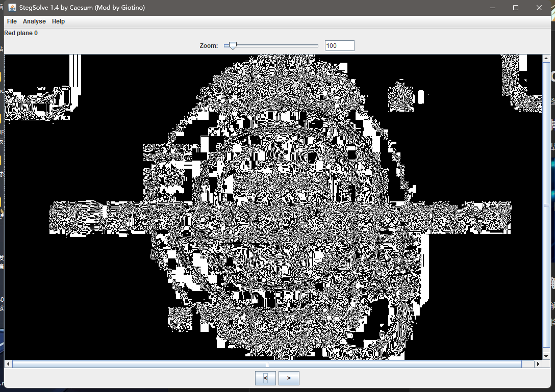Click the horizontal scrollbar left arrow

coord(8,364)
